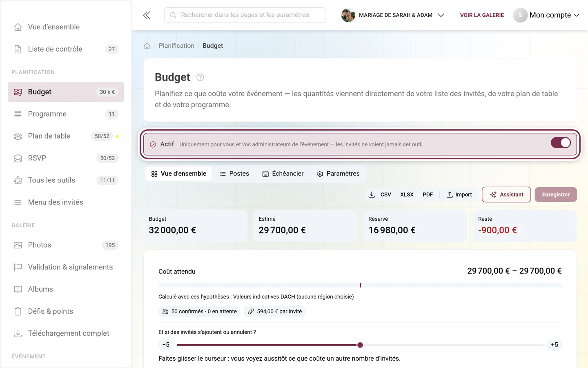Expand the Mariage de Sarah & Adam event selector

pyautogui.click(x=393, y=15)
